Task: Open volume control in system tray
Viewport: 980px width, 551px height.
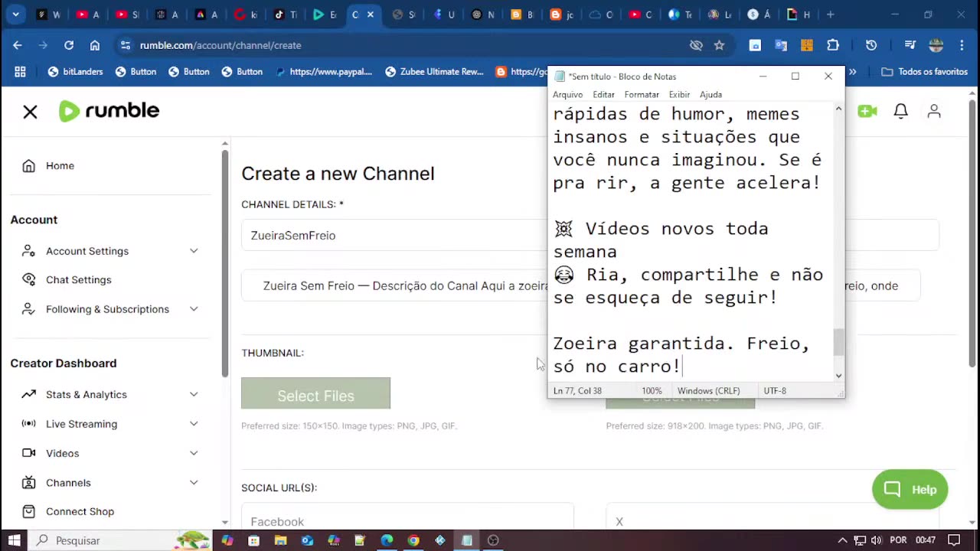Action: [x=876, y=540]
